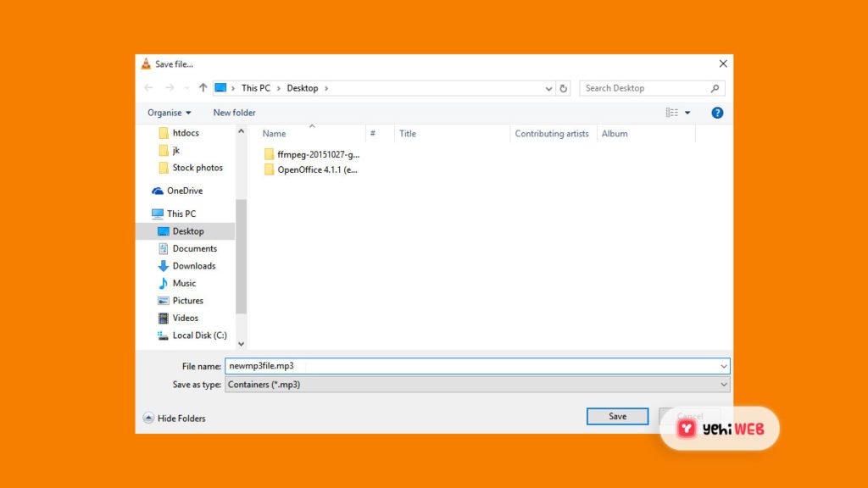
Task: Click the Up arrow navigation icon
Action: [203, 88]
